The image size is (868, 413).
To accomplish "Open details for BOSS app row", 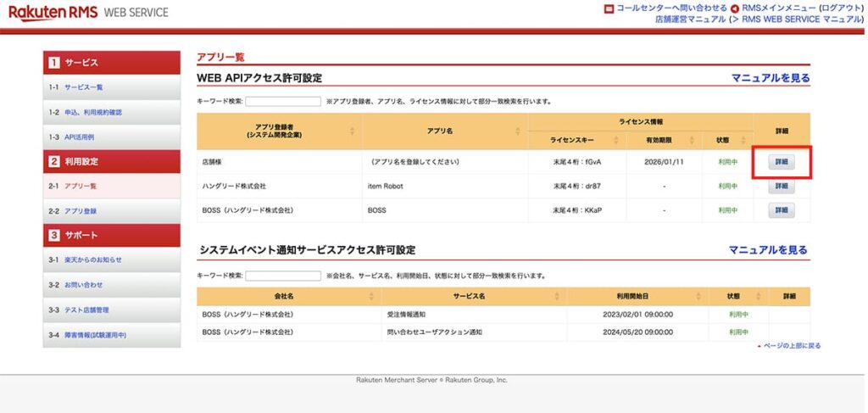I will point(781,210).
